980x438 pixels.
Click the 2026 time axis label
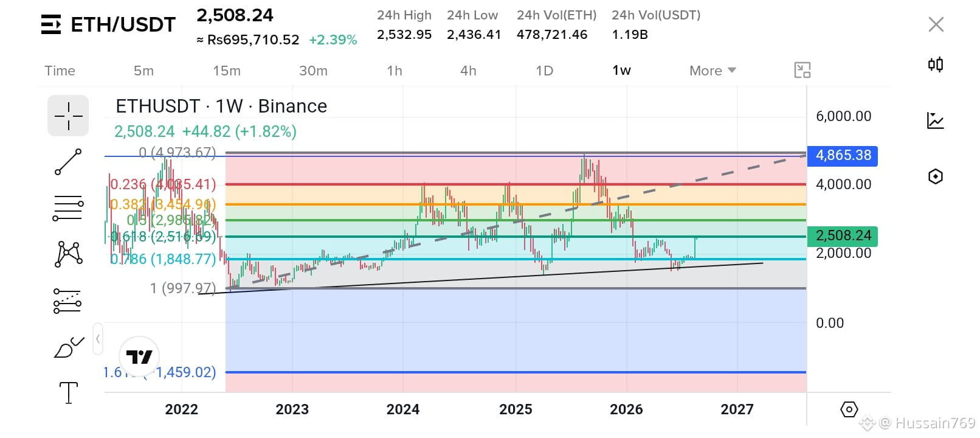(x=626, y=409)
